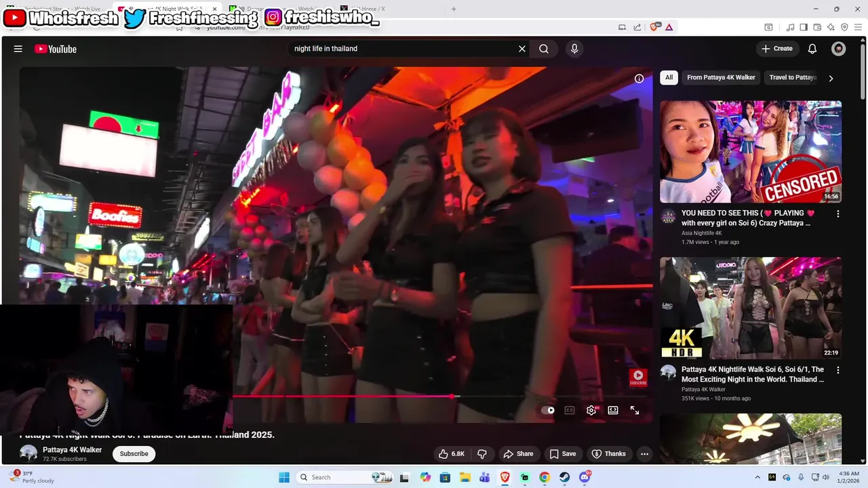
Task: Open Google Chrome from the taskbar
Action: (545, 477)
